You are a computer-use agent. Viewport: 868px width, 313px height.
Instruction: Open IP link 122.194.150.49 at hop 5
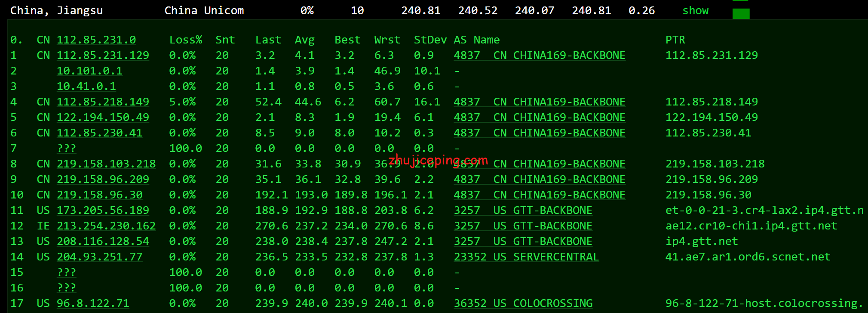pyautogui.click(x=103, y=118)
